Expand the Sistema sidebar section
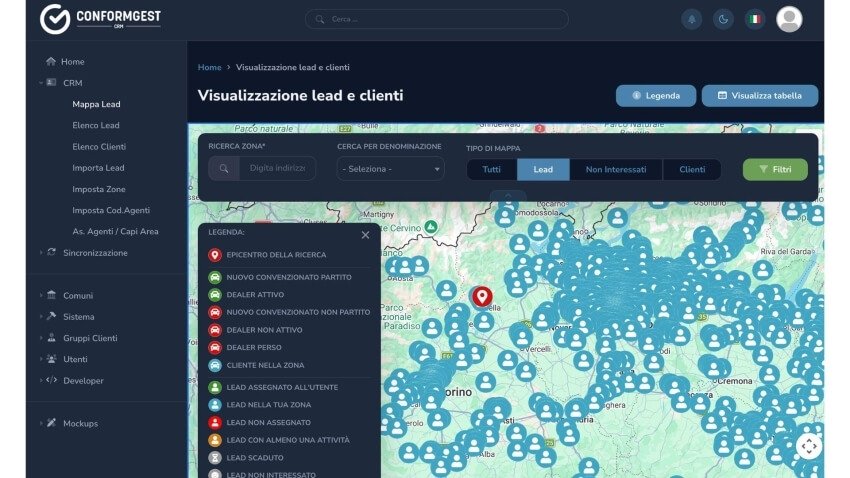This screenshot has height=478, width=850. [41, 316]
